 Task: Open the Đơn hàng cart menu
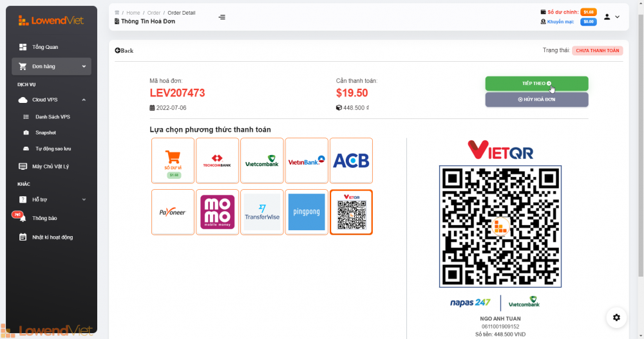pyautogui.click(x=52, y=66)
